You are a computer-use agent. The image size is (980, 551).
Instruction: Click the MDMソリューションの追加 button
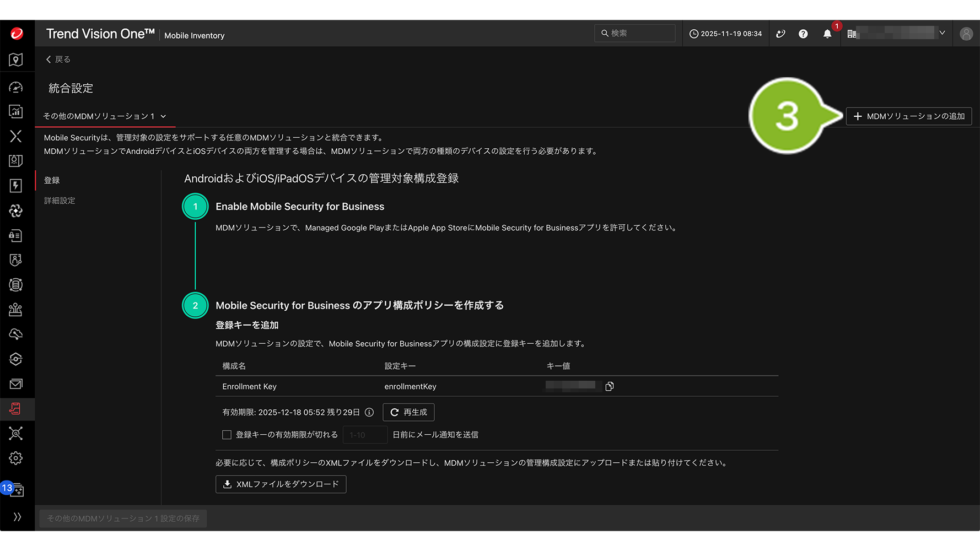tap(908, 116)
